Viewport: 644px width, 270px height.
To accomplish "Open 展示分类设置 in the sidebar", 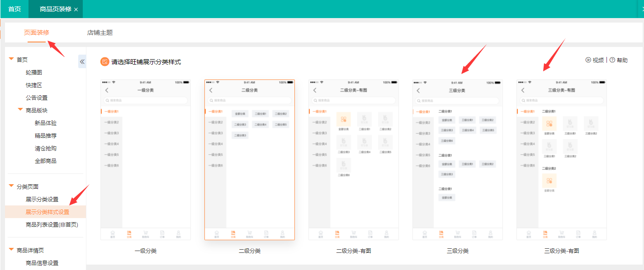I will point(42,199).
